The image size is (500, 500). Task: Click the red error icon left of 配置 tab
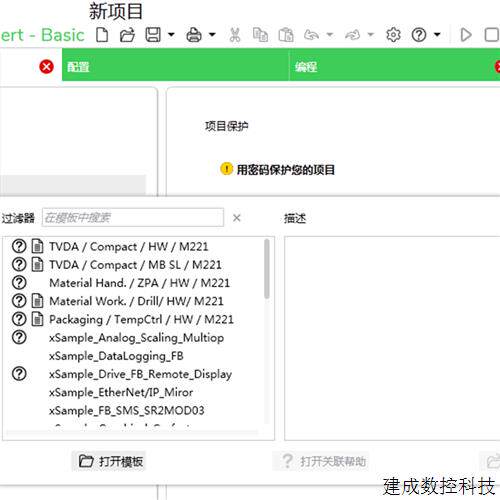point(46,67)
